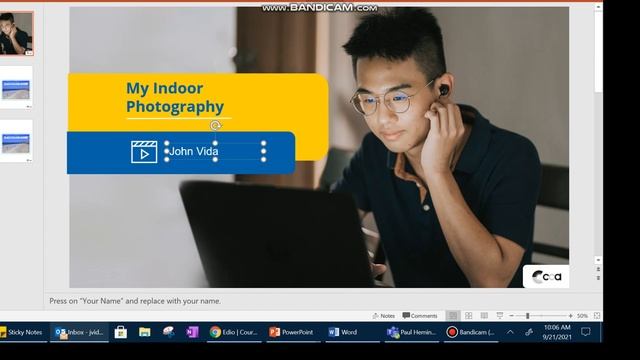Click the zoom in plus button
The image size is (640, 360).
[x=571, y=316]
